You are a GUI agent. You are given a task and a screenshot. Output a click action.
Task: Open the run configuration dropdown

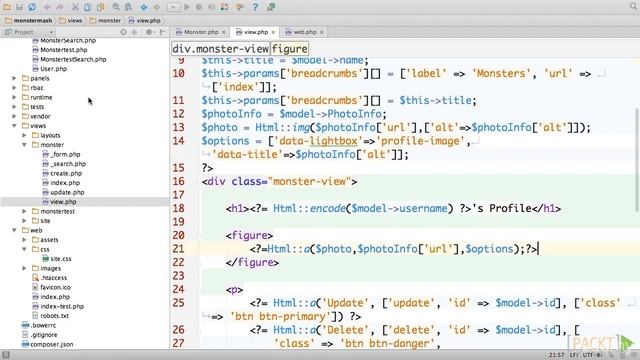click(173, 7)
